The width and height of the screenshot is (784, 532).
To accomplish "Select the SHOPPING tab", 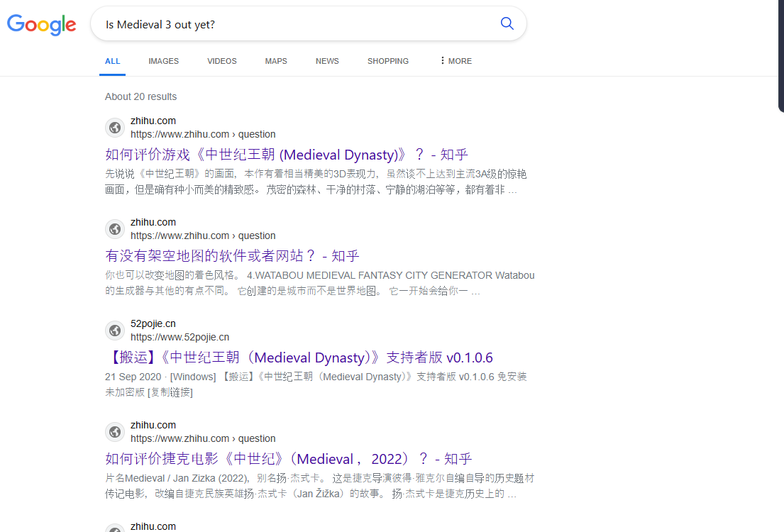I will pyautogui.click(x=388, y=61).
